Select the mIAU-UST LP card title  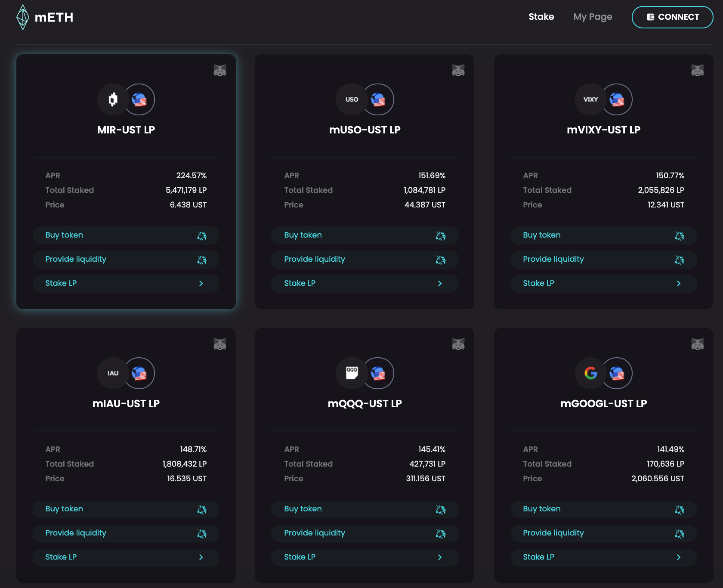126,404
